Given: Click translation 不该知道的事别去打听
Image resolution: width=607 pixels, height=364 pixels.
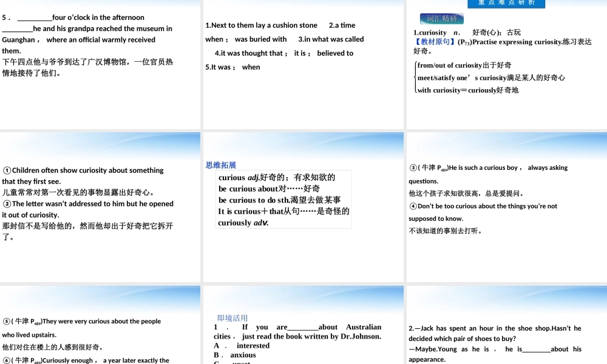Looking at the screenshot, I should click(x=445, y=231).
